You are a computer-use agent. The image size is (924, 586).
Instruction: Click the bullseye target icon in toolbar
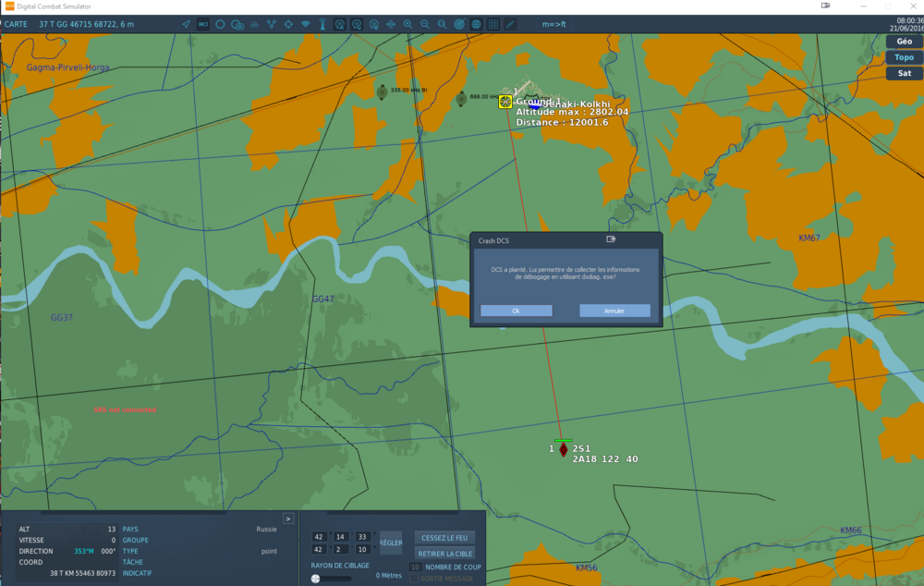459,24
